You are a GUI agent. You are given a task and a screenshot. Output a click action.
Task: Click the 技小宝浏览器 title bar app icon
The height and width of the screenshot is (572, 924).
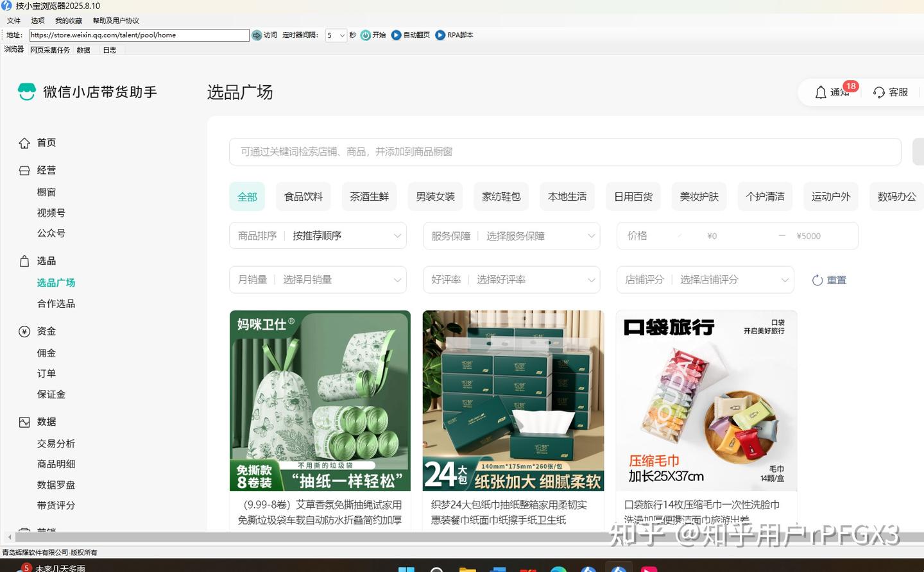click(6, 6)
